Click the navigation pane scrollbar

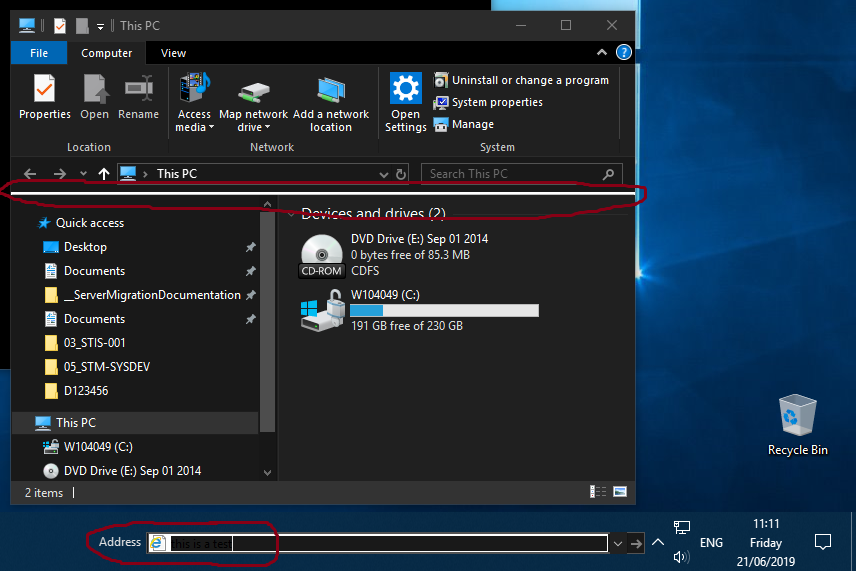267,322
